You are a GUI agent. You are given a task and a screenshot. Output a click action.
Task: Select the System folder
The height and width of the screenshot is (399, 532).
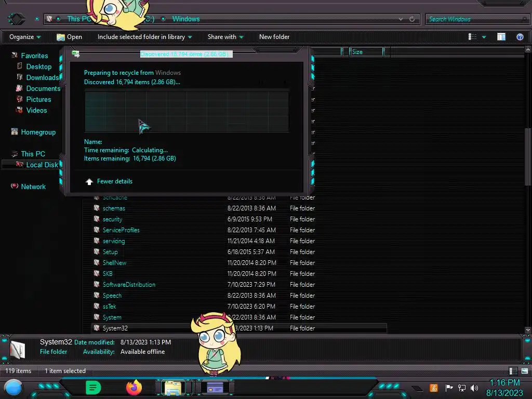pyautogui.click(x=112, y=317)
